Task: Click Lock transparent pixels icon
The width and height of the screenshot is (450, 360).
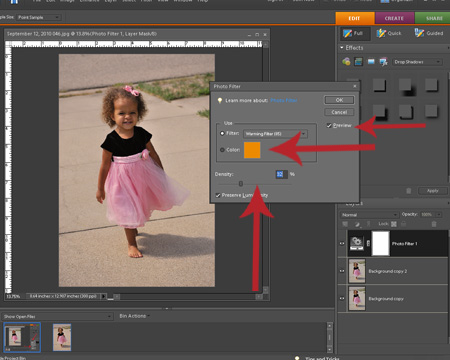Action: tap(394, 224)
